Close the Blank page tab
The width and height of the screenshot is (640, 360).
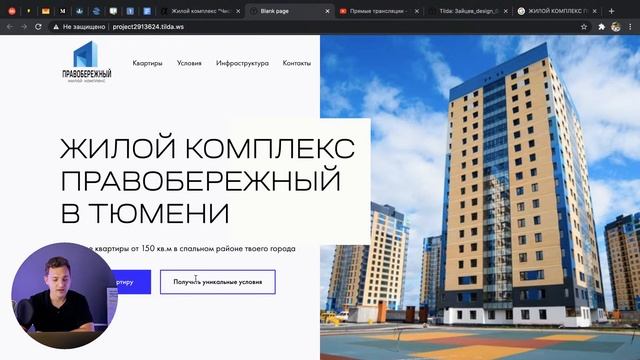(327, 11)
